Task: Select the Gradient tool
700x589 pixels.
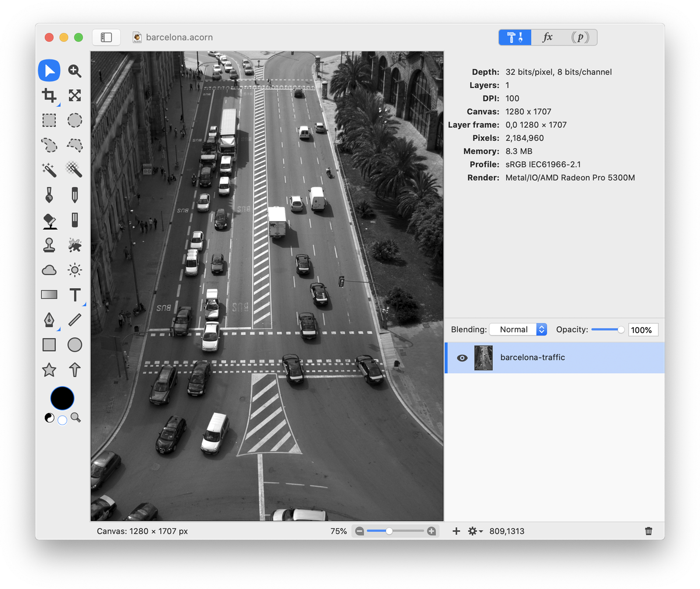Action: coord(49,295)
